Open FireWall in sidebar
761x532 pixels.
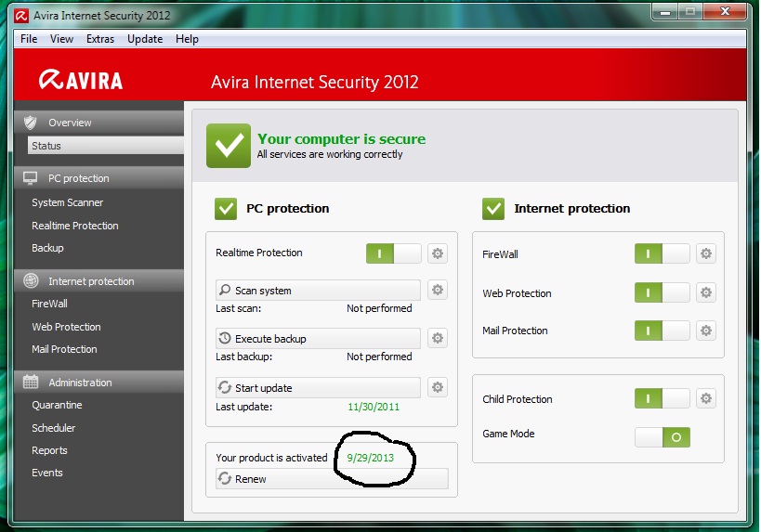[x=49, y=304]
